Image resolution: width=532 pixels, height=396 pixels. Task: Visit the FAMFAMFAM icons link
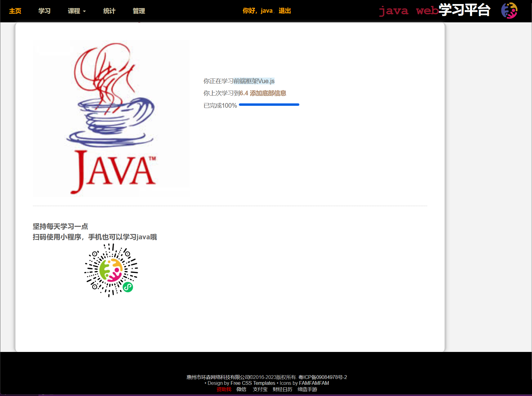click(314, 383)
